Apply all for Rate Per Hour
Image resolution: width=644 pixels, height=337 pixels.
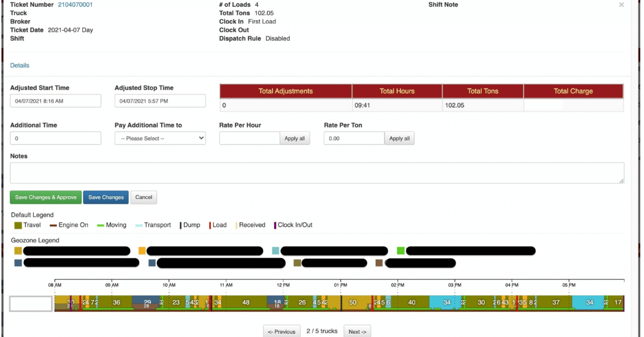[294, 138]
